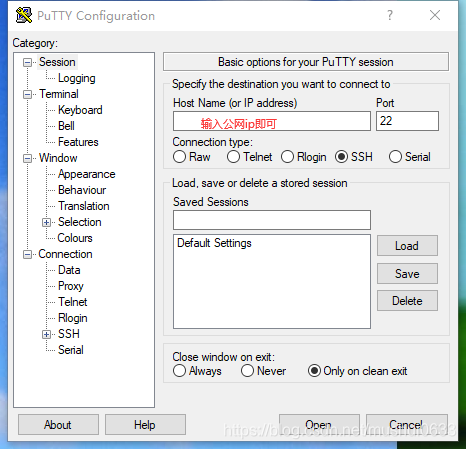Open the Connection category
466x449 pixels.
65,254
